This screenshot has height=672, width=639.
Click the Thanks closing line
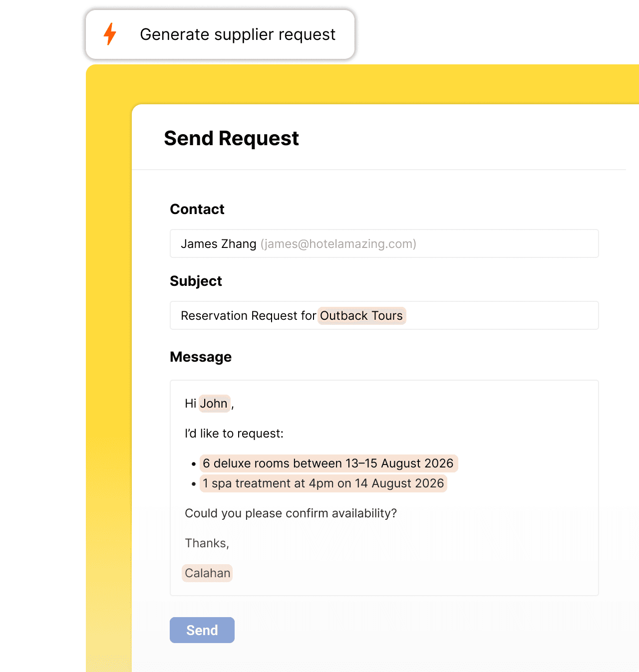point(207,543)
